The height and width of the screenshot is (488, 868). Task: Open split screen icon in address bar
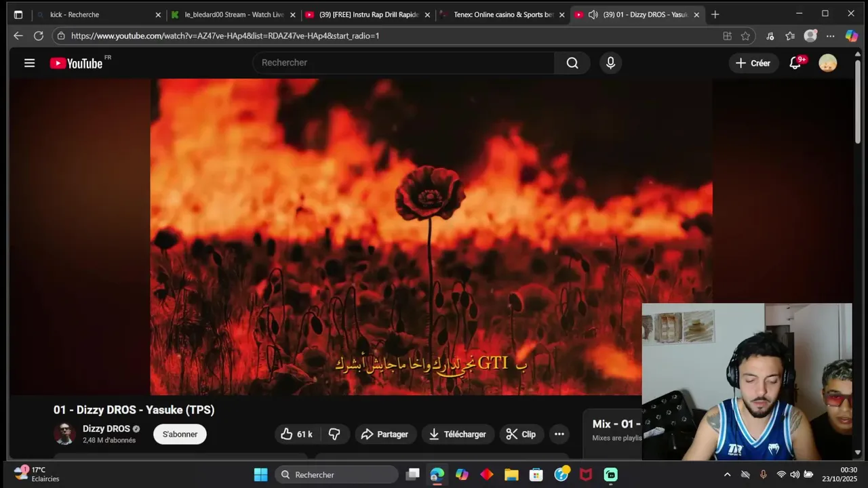coord(727,36)
